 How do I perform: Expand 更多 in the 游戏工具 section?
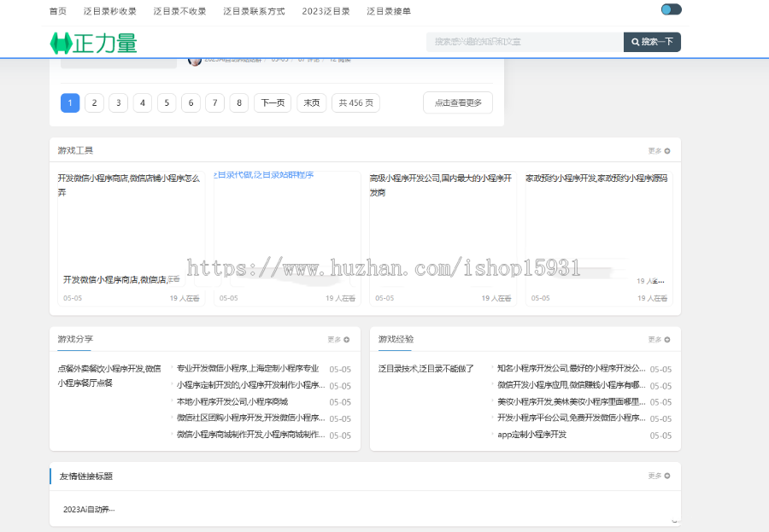tap(659, 151)
